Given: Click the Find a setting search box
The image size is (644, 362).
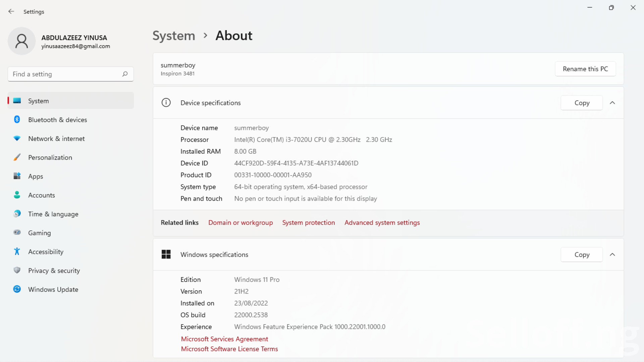Looking at the screenshot, I should click(70, 74).
